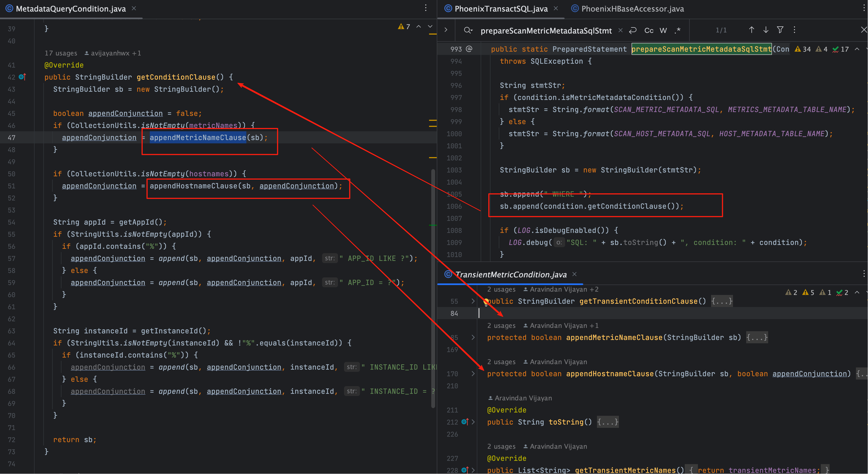Open TransientMetricCondition tab options kebab menu
The image size is (868, 474).
tap(864, 274)
